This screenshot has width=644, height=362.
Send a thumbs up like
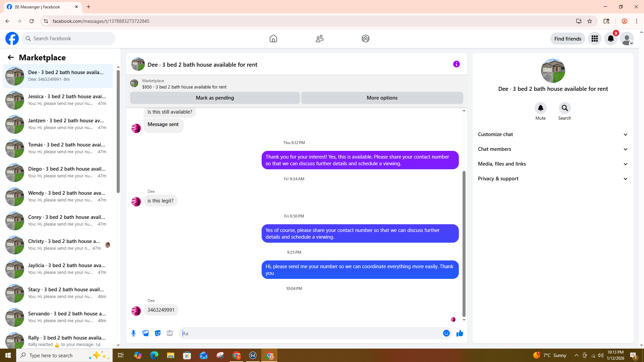460,333
